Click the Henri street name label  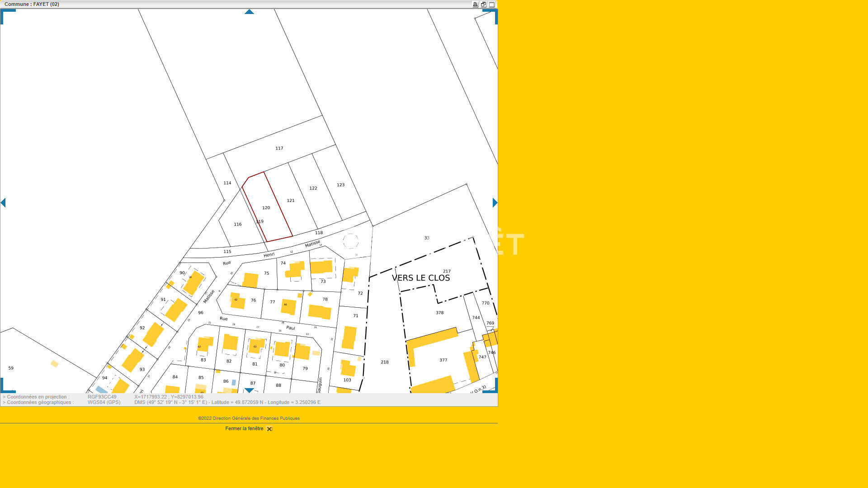269,255
